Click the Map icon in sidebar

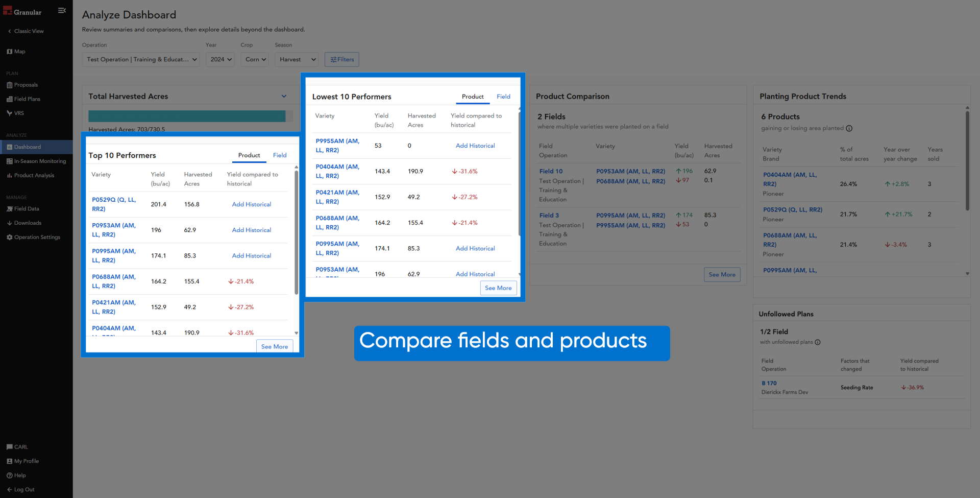pyautogui.click(x=9, y=52)
